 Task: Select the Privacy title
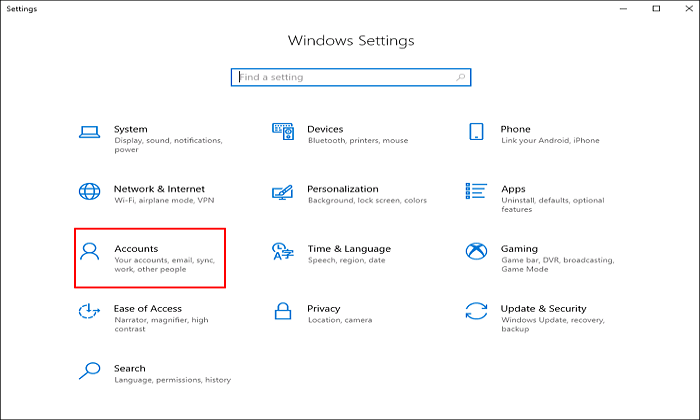(324, 308)
